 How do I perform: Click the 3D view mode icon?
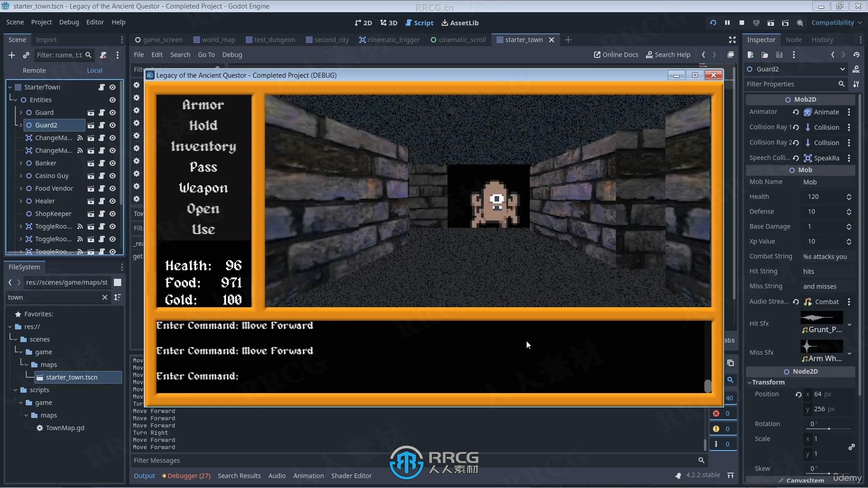click(x=388, y=23)
